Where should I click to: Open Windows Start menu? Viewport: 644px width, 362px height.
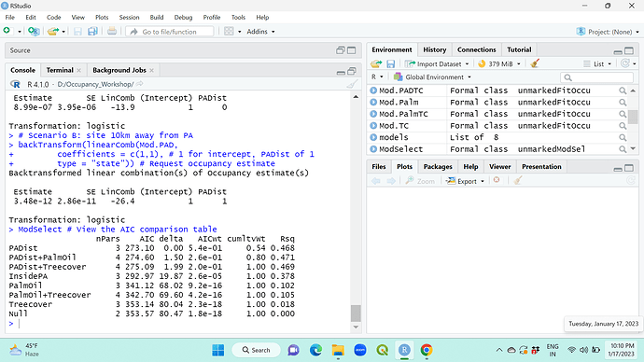(218, 350)
